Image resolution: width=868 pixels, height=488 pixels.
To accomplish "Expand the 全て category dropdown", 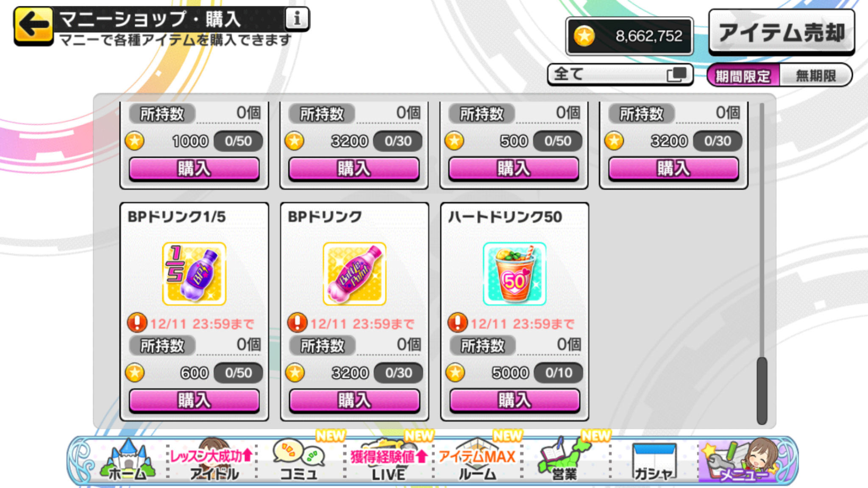I will pos(620,75).
